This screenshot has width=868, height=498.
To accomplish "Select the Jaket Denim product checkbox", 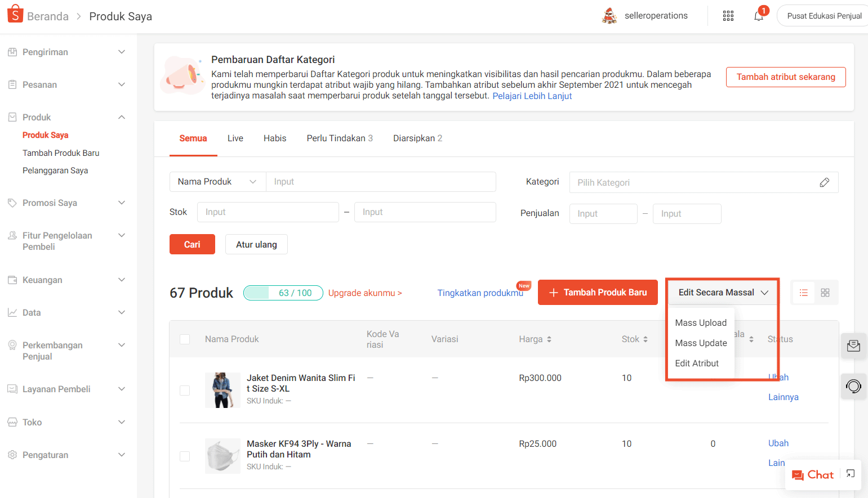I will coord(185,390).
